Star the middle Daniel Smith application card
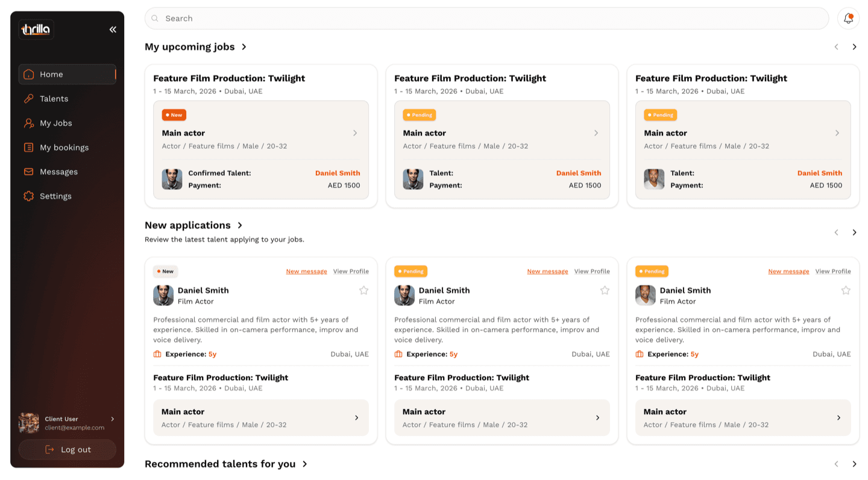 click(605, 290)
